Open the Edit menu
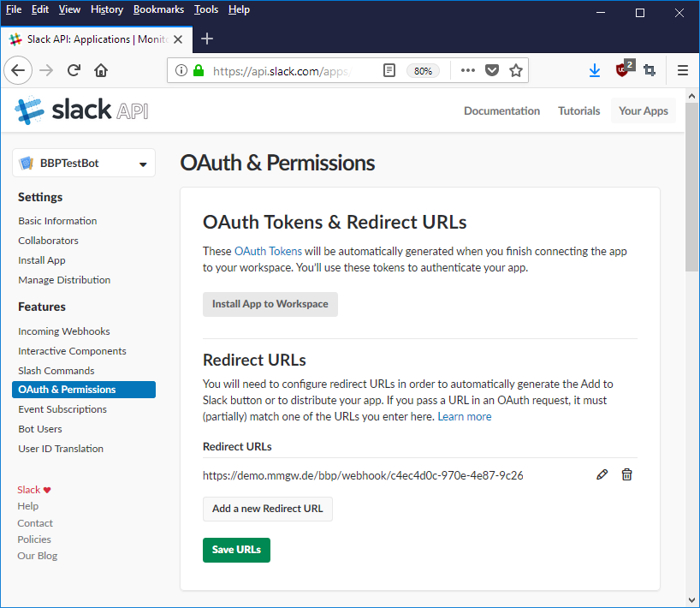The image size is (700, 608). point(39,9)
